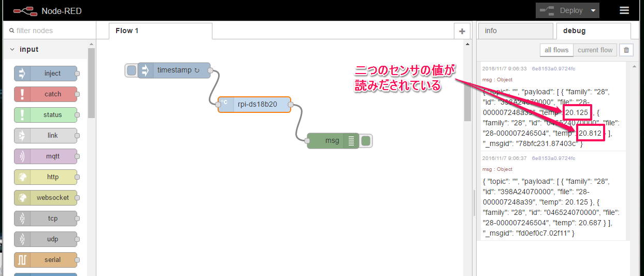Click the rpi-ds18b20 node input port
Viewport: 644px width, 276px height.
tap(218, 104)
